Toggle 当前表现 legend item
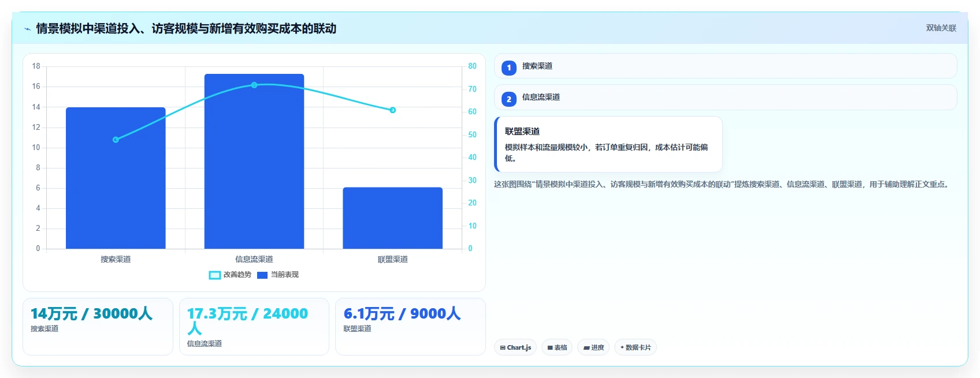 [278, 275]
